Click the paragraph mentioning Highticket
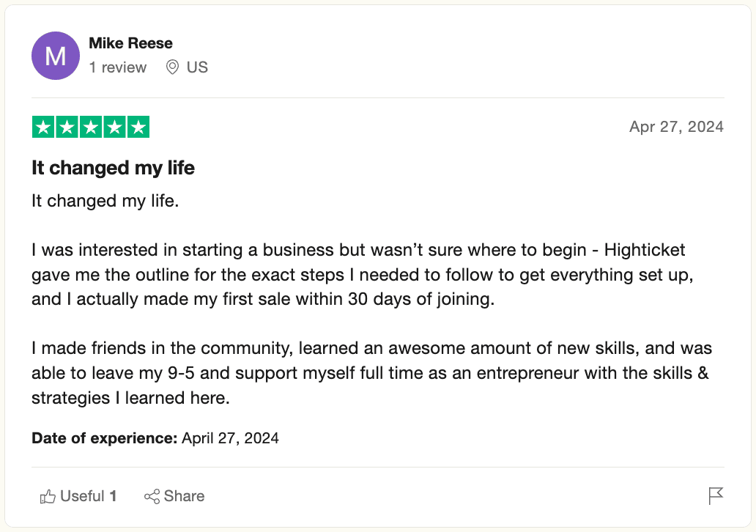The image size is (756, 532). point(359,275)
